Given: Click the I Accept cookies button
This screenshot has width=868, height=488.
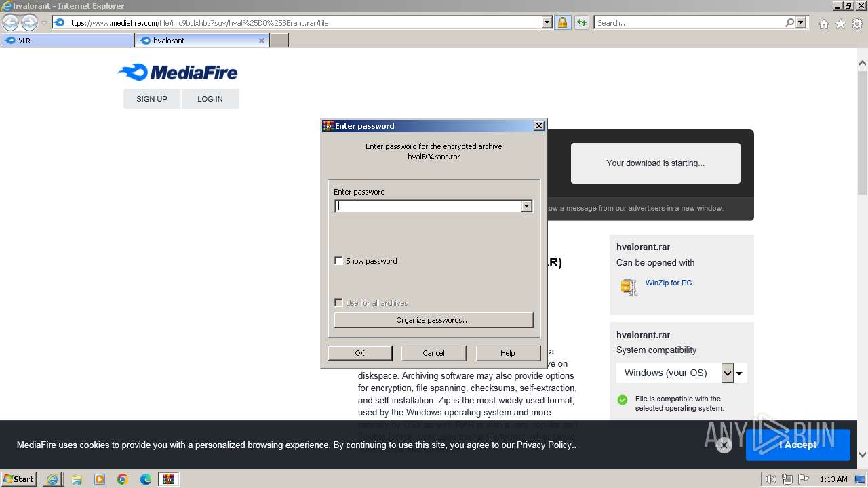Looking at the screenshot, I should 798,445.
